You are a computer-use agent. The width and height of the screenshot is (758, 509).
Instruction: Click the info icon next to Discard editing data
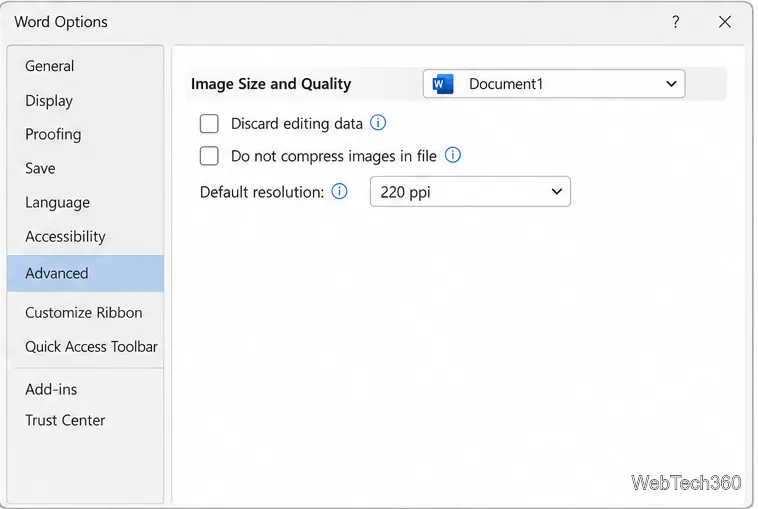(378, 123)
